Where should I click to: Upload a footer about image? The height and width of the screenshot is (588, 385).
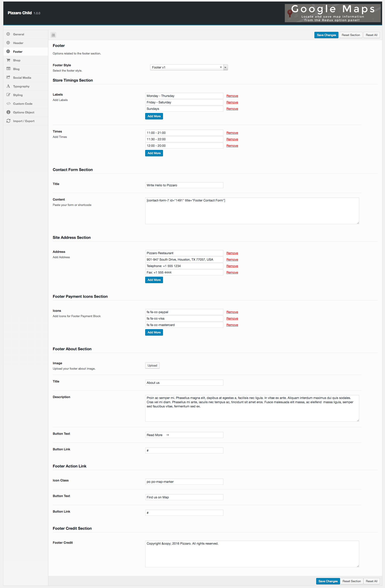coord(152,365)
